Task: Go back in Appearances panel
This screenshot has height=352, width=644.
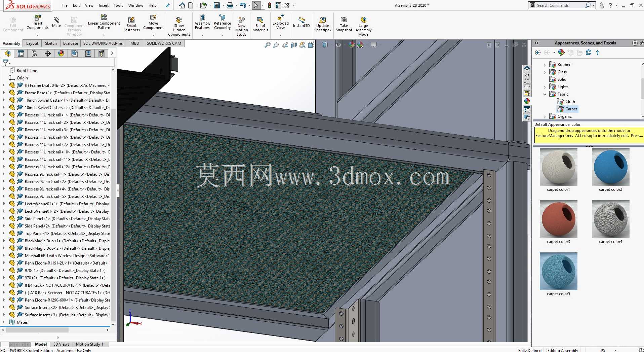Action: (538, 52)
